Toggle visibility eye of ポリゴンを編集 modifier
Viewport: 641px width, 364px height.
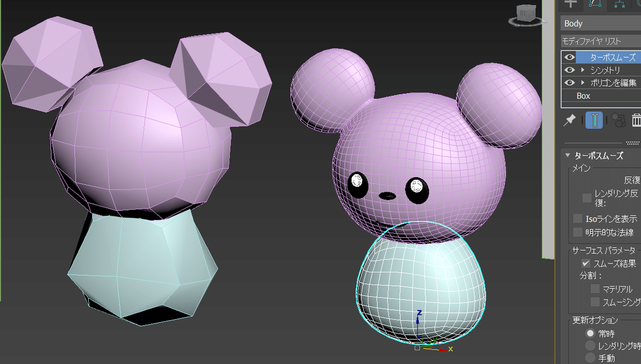(x=569, y=83)
